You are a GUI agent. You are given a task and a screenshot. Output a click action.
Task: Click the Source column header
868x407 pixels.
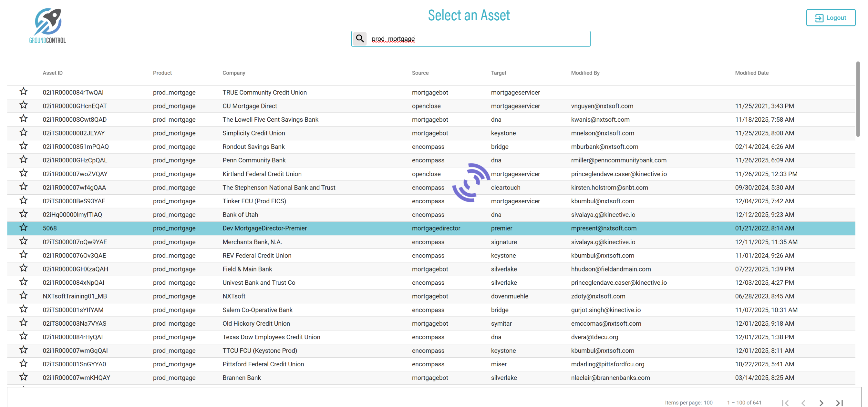(x=420, y=73)
